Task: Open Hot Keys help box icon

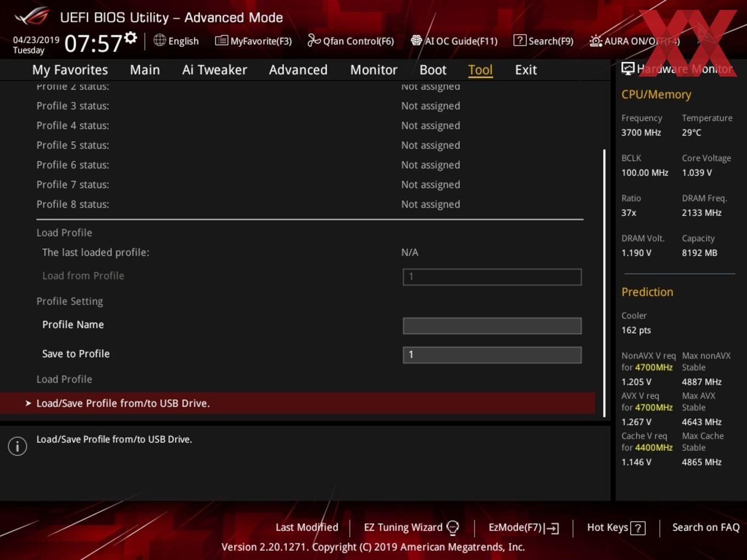Action: (x=638, y=528)
